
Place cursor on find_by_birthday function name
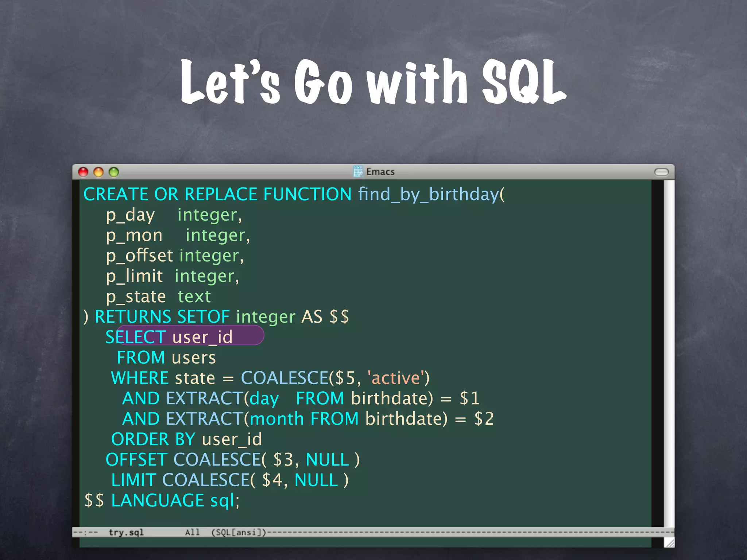coord(429,194)
